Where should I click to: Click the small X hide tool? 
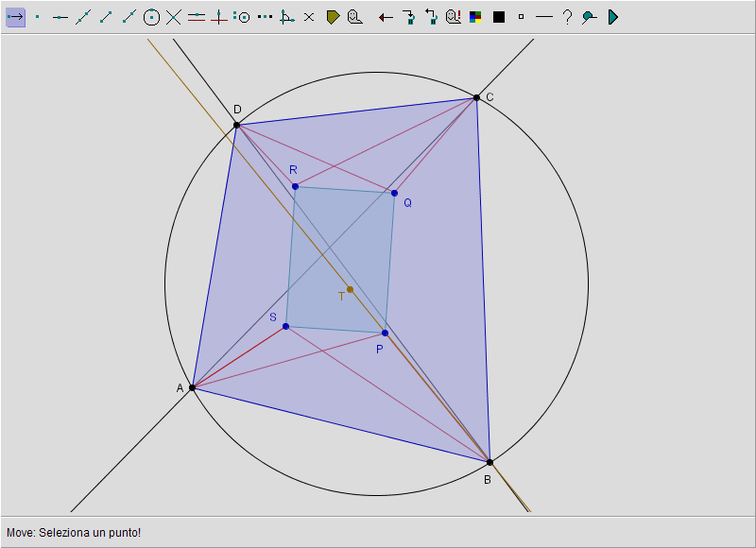click(x=309, y=17)
